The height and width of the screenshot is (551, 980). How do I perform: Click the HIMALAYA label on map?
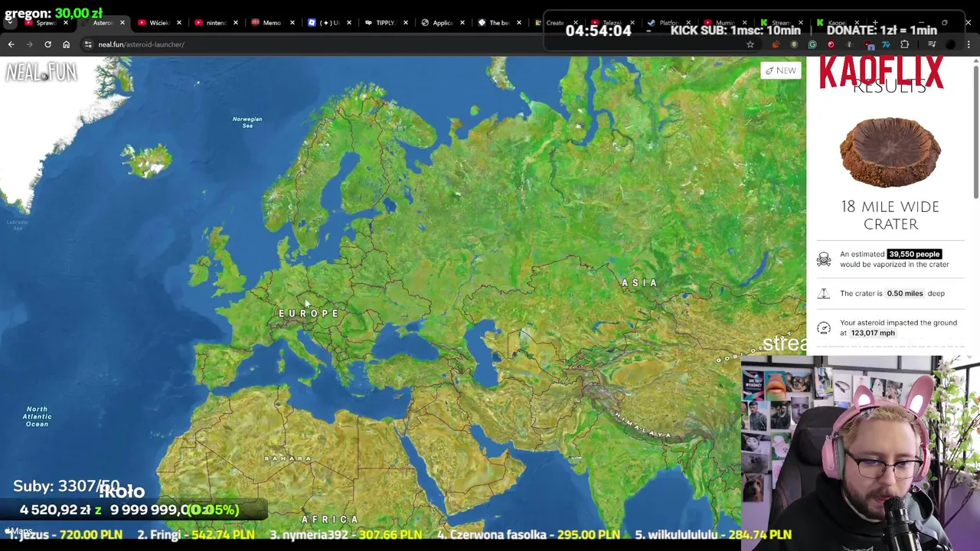(642, 425)
